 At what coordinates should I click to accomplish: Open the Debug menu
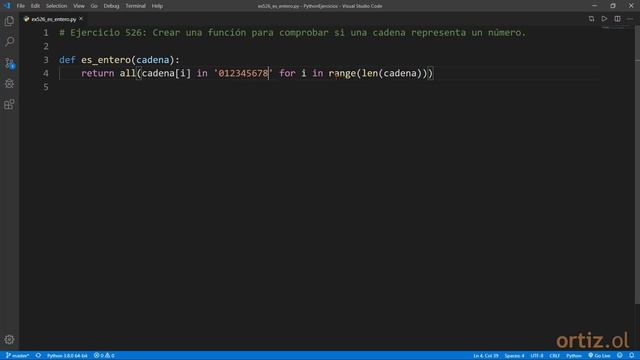pyautogui.click(x=111, y=6)
